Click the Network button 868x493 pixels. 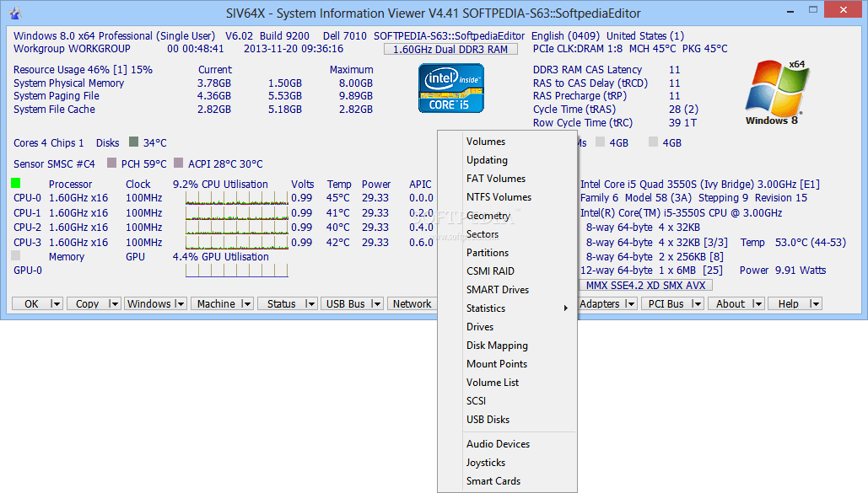point(412,303)
